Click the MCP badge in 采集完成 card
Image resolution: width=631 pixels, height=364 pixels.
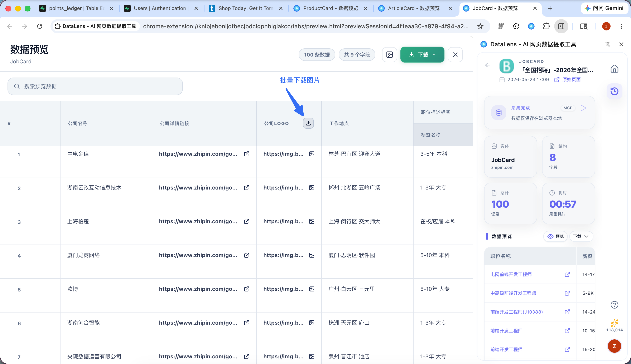coord(568,108)
